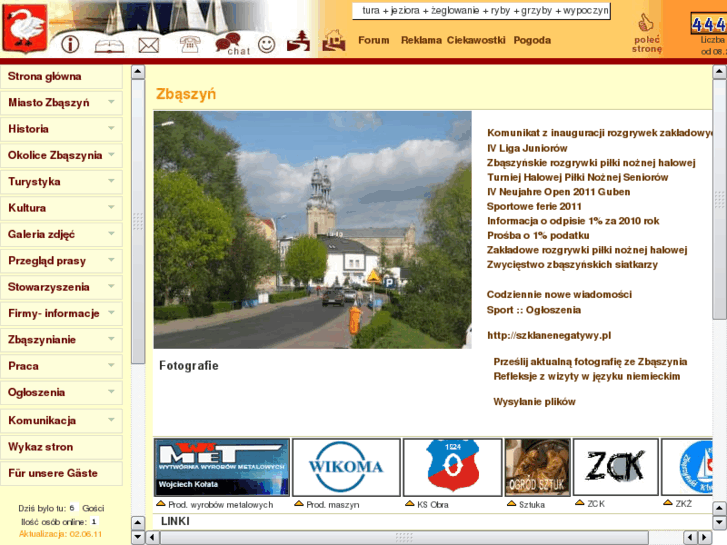The width and height of the screenshot is (727, 545).
Task: Click triangle icon beside Prod. wyrobów metalowych
Action: [x=161, y=503]
